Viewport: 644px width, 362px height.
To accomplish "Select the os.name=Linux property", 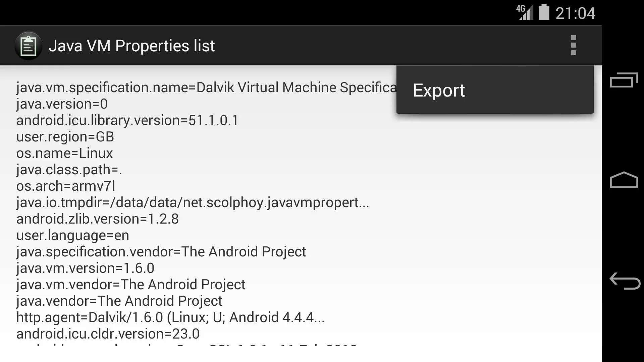I will click(65, 153).
